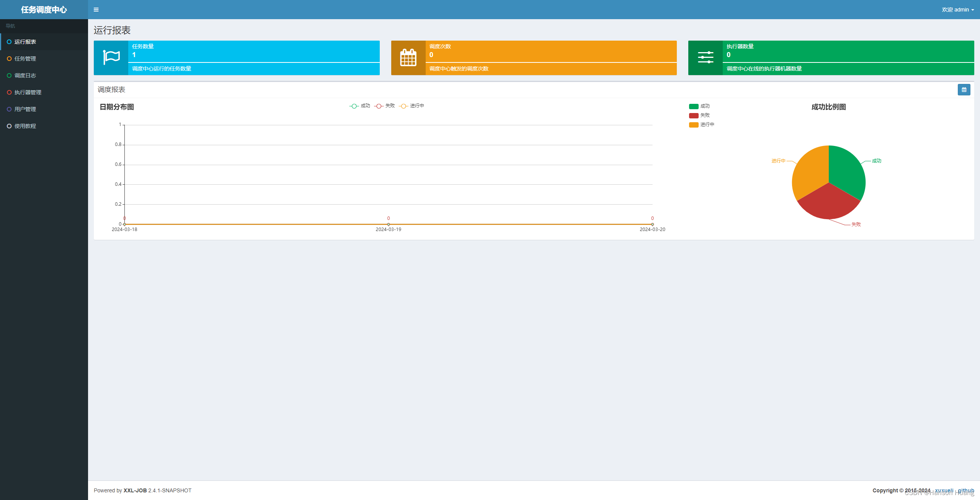The height and width of the screenshot is (500, 980).
Task: Click the github footer link
Action: pyautogui.click(x=966, y=490)
